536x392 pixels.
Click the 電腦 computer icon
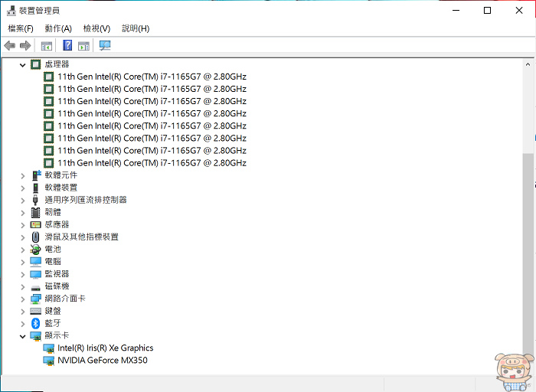click(35, 262)
